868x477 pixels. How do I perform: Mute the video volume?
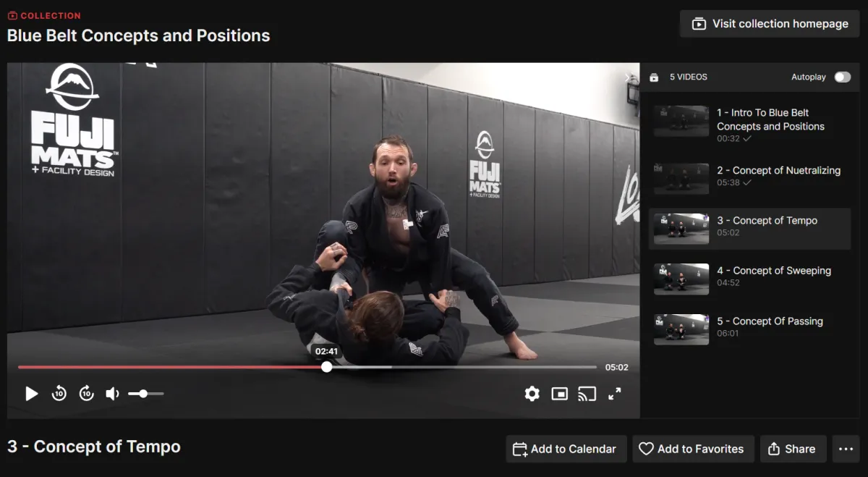click(112, 393)
